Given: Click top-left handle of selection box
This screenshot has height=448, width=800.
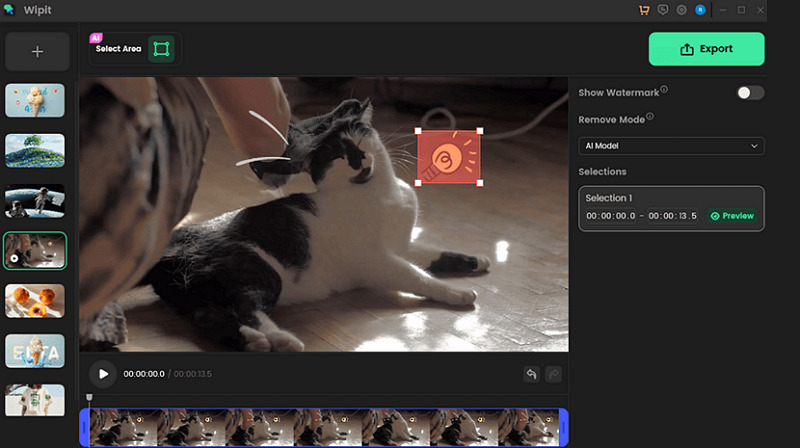Looking at the screenshot, I should (x=418, y=131).
